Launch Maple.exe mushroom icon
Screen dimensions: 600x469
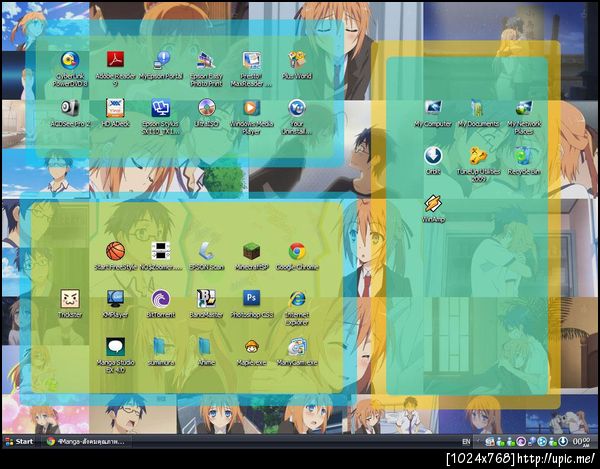pyautogui.click(x=251, y=347)
